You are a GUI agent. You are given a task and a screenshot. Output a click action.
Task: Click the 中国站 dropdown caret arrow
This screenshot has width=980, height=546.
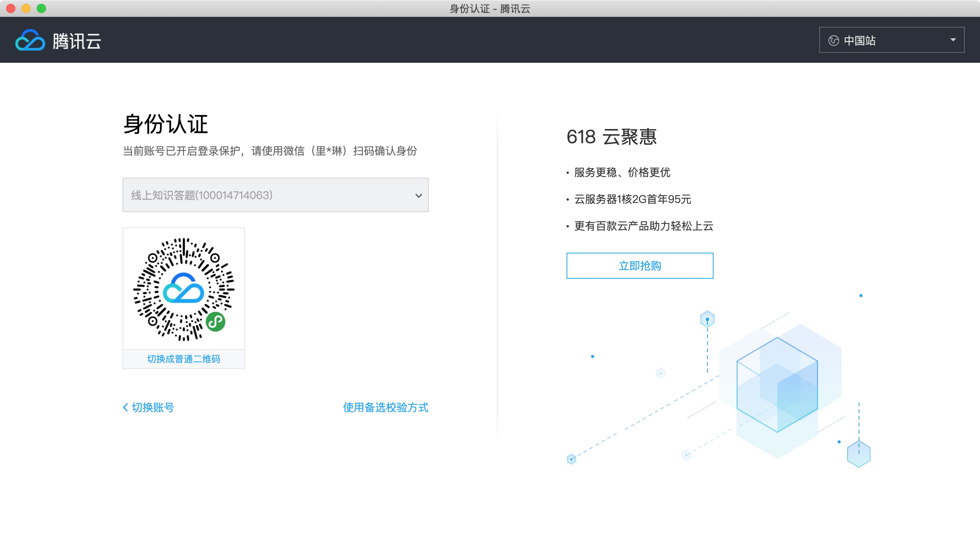(x=953, y=40)
